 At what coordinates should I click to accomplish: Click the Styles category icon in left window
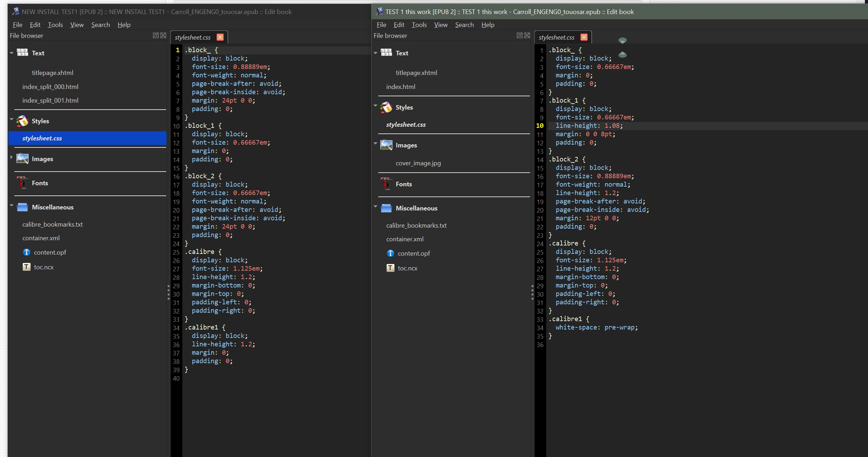click(22, 121)
